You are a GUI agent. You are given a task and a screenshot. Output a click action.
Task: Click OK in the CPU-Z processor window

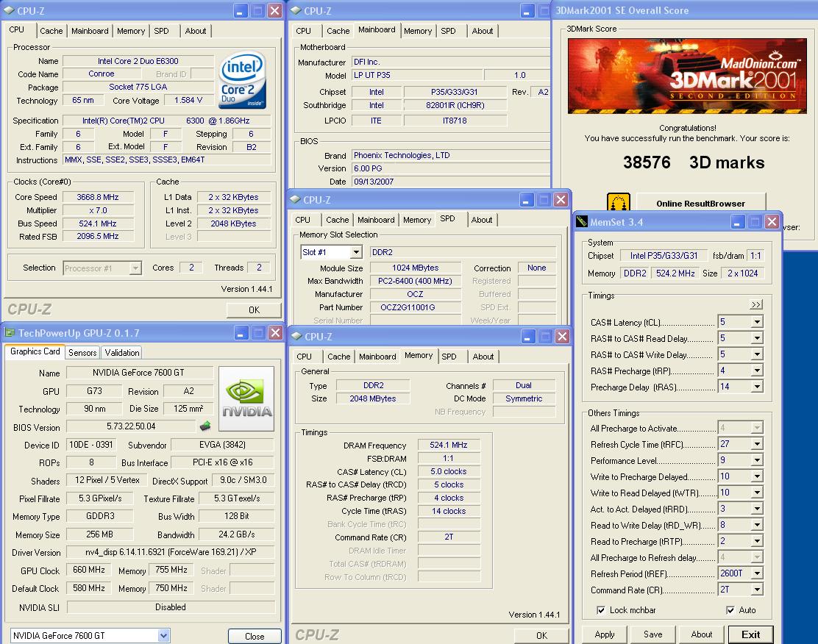tap(254, 310)
